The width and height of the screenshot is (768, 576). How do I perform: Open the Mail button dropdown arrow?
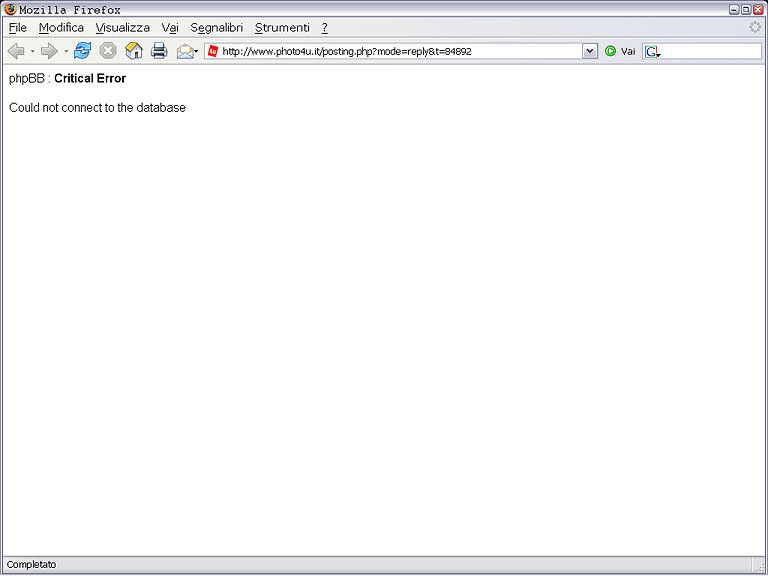pos(197,51)
